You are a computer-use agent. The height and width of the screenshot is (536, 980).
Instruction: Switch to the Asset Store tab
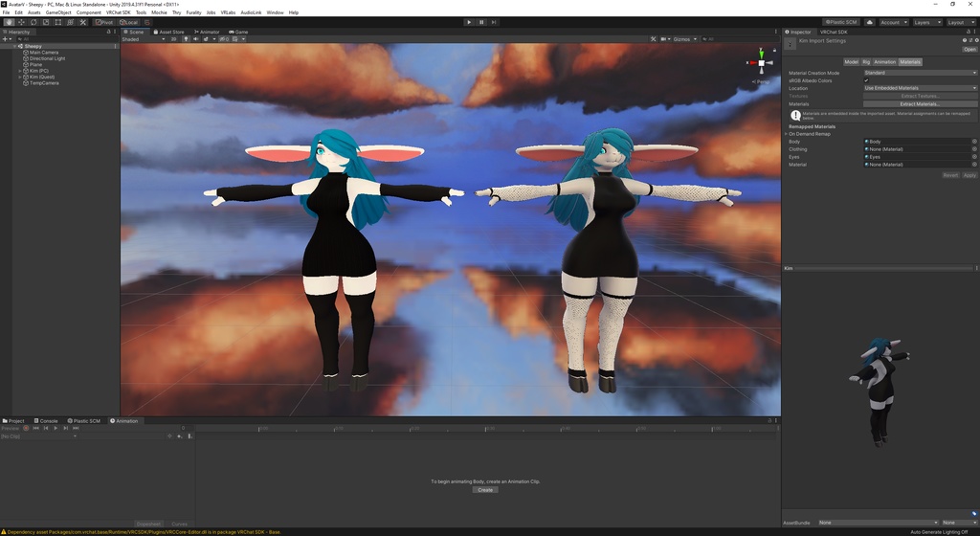pos(168,32)
